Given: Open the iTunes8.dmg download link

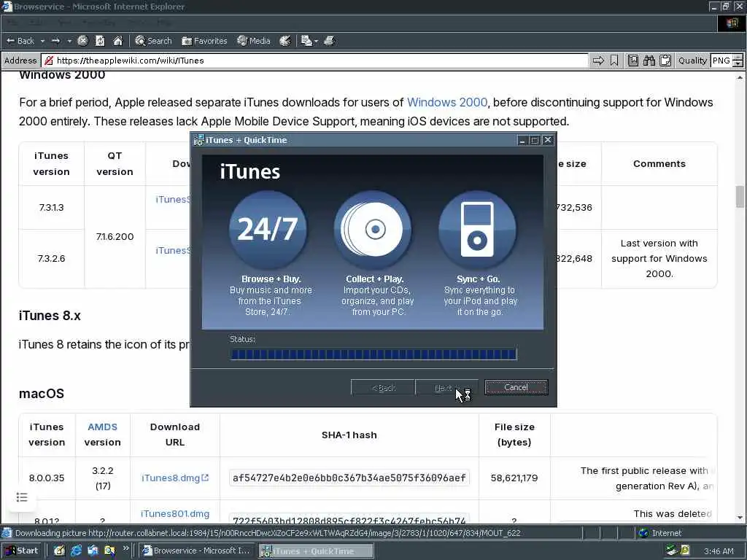Looking at the screenshot, I should pyautogui.click(x=175, y=478).
